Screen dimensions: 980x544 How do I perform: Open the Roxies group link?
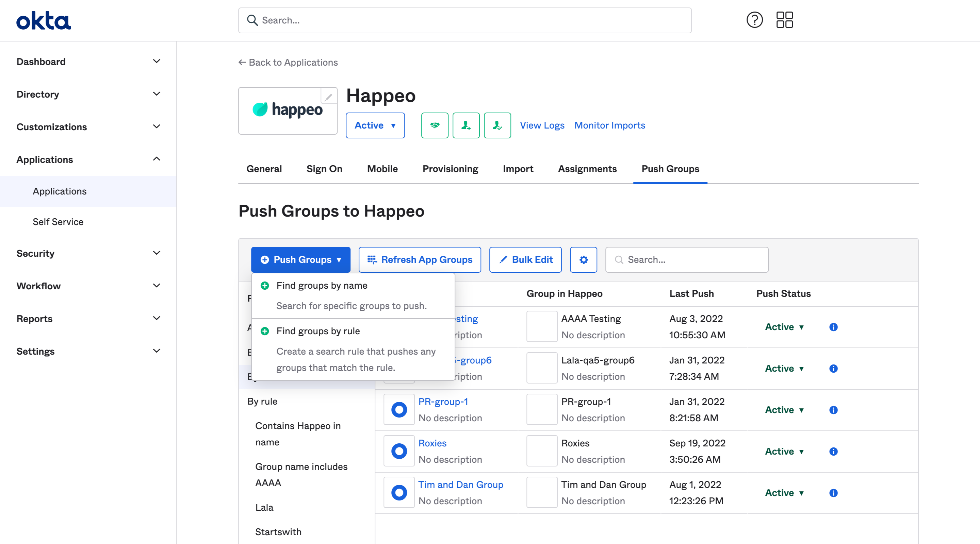[x=432, y=443]
